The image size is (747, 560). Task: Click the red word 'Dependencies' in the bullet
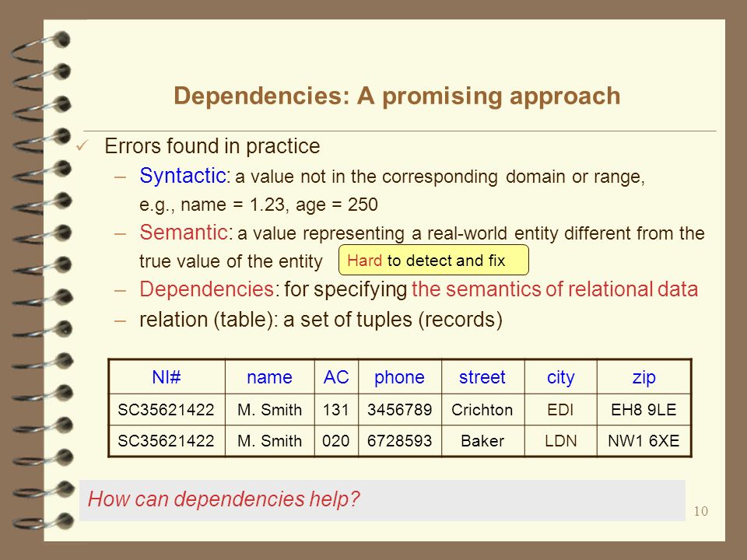[206, 289]
